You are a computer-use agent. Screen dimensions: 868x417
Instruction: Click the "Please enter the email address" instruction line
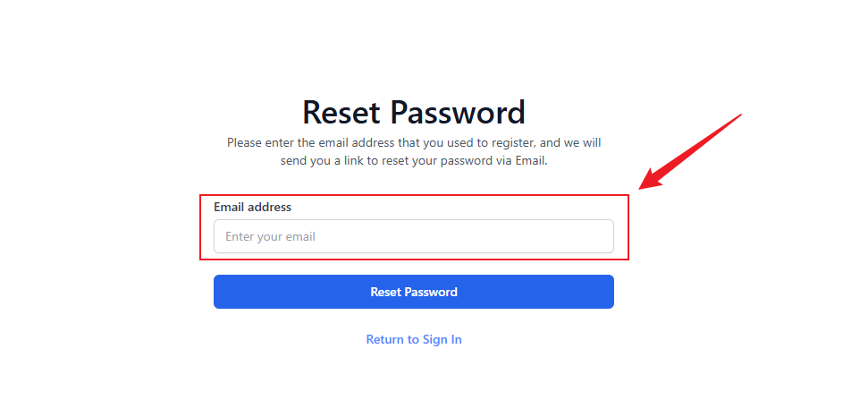pyautogui.click(x=413, y=142)
